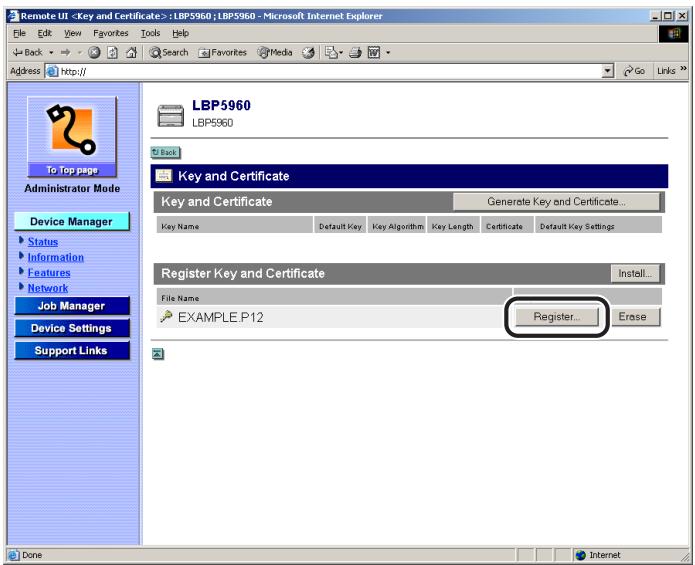
Task: Click the Default Key Settings column header
Action: [598, 226]
